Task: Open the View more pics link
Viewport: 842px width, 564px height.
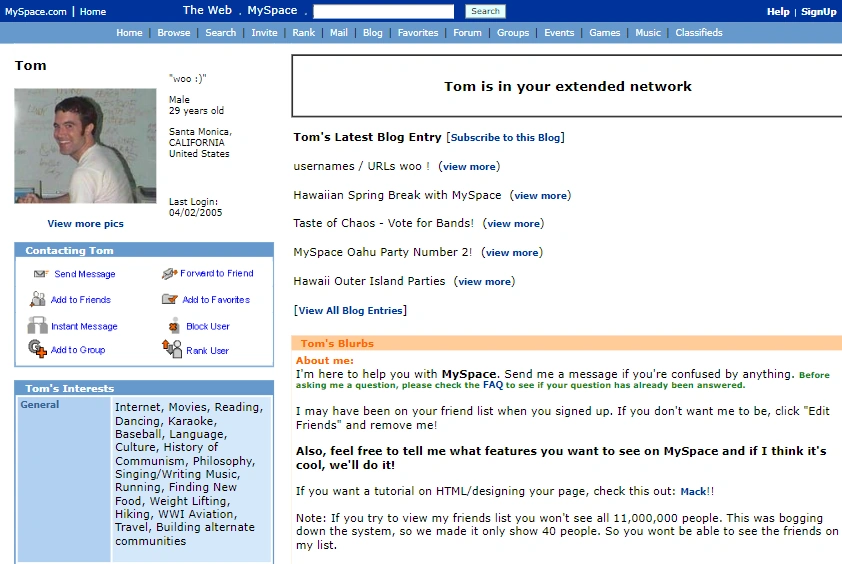Action: [x=85, y=223]
